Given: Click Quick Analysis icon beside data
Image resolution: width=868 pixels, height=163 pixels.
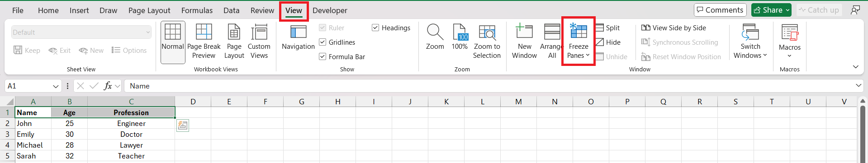Looking at the screenshot, I should (183, 126).
